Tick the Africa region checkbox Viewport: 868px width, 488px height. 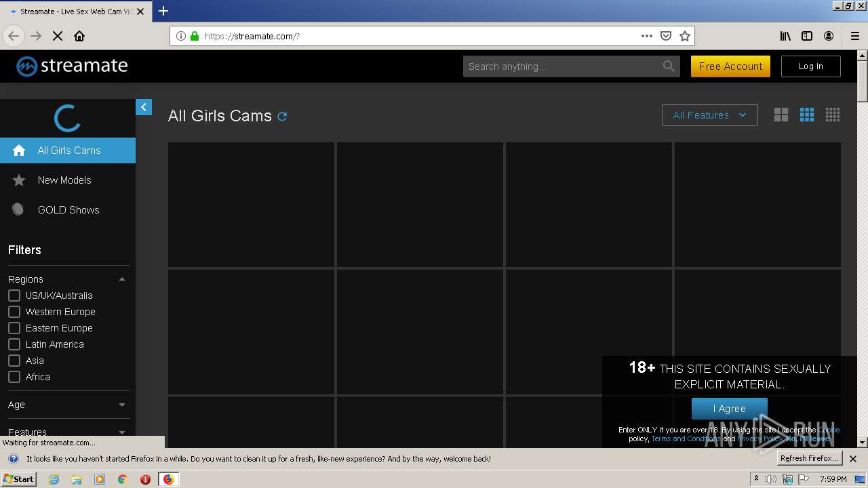click(x=14, y=377)
